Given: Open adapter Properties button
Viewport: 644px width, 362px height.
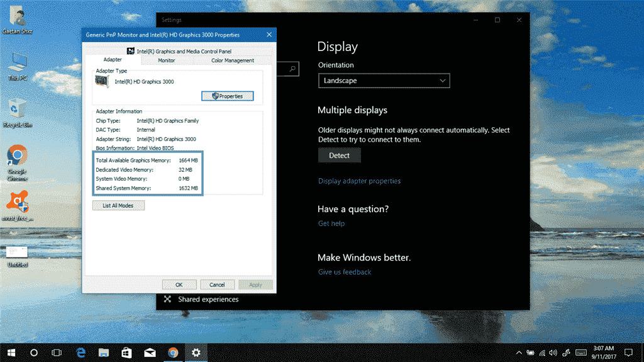Looking at the screenshot, I should [228, 96].
